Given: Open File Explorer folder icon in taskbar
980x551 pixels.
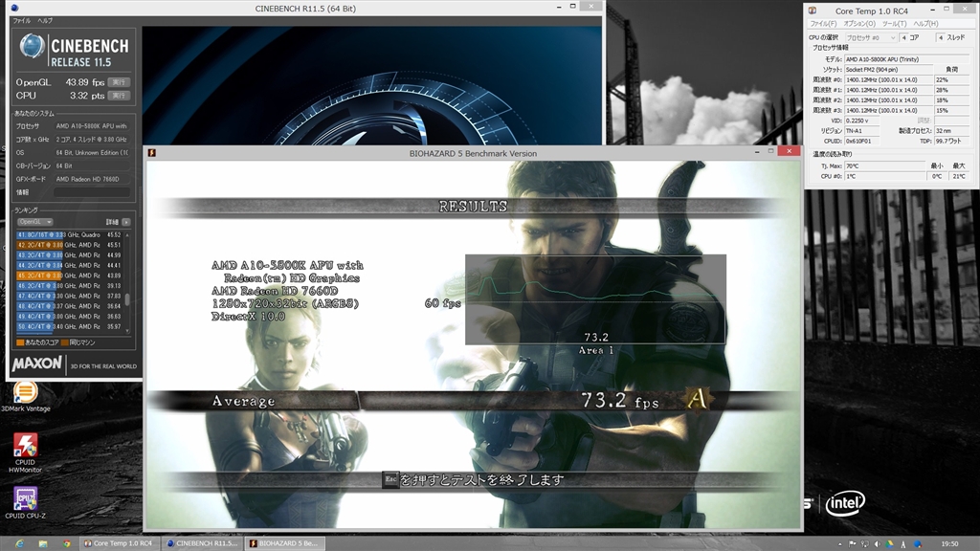Looking at the screenshot, I should click(x=43, y=543).
